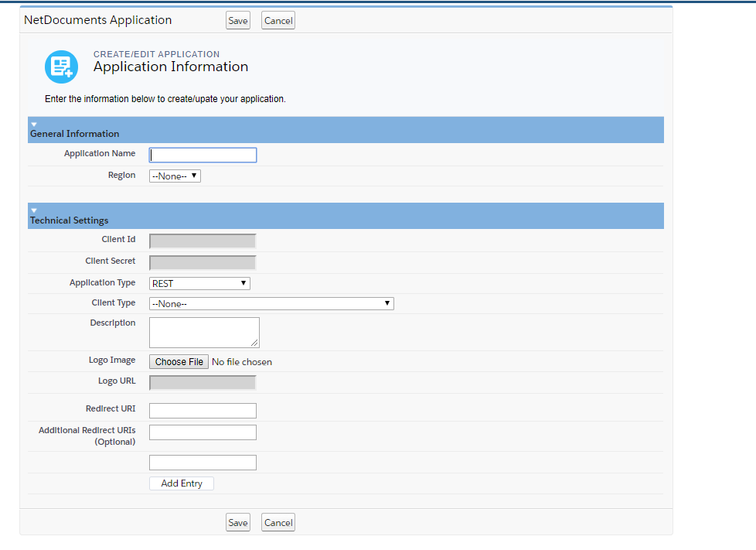This screenshot has height=550, width=756.
Task: Click the 'Logo Image' label
Action: [x=112, y=360]
